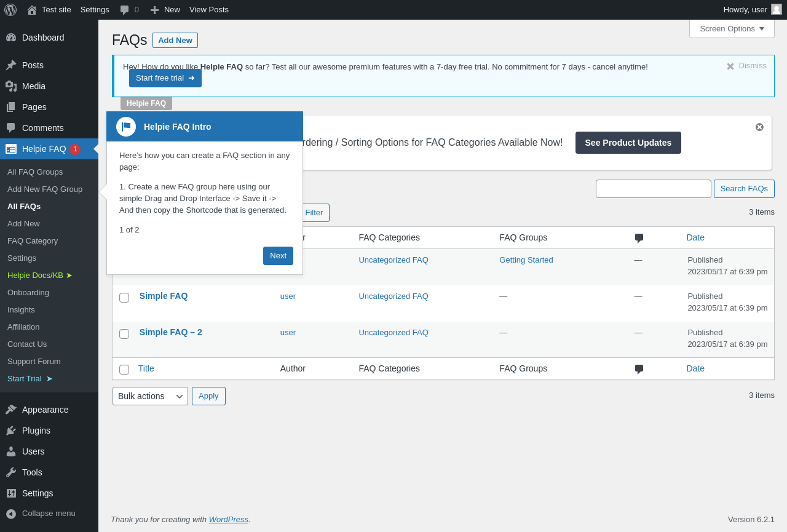The width and height of the screenshot is (787, 532).
Task: Sort by Date in the table header
Action: click(695, 237)
